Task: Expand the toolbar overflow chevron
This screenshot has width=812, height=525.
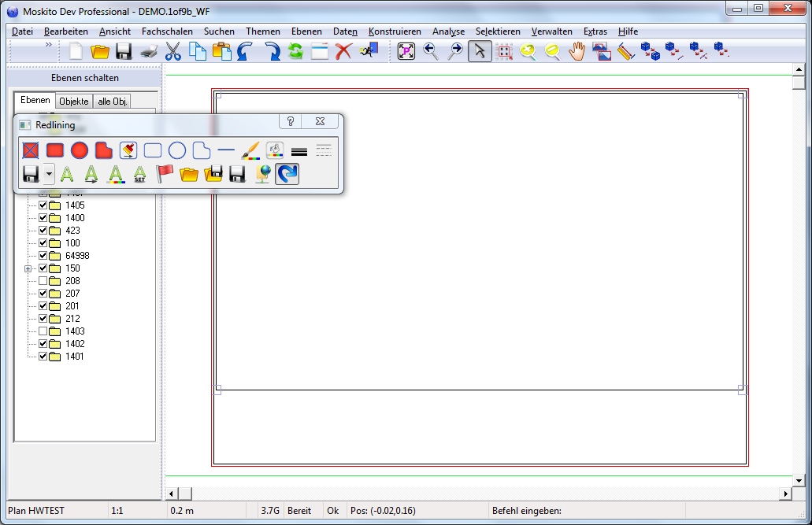Action: pyautogui.click(x=48, y=45)
